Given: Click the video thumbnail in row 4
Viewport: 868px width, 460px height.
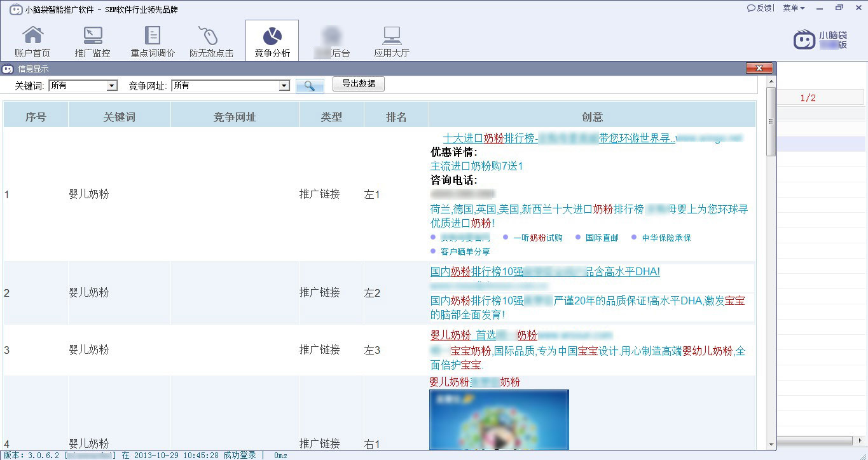Looking at the screenshot, I should [499, 420].
